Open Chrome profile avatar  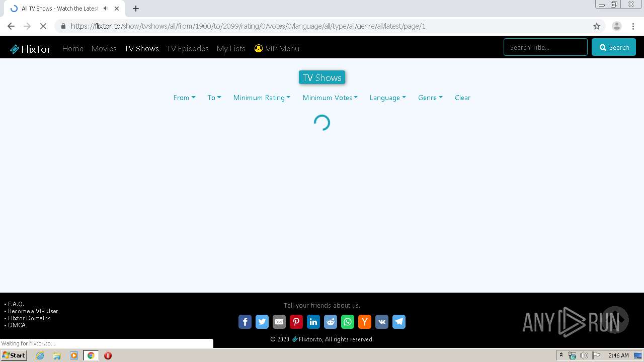pos(617,26)
